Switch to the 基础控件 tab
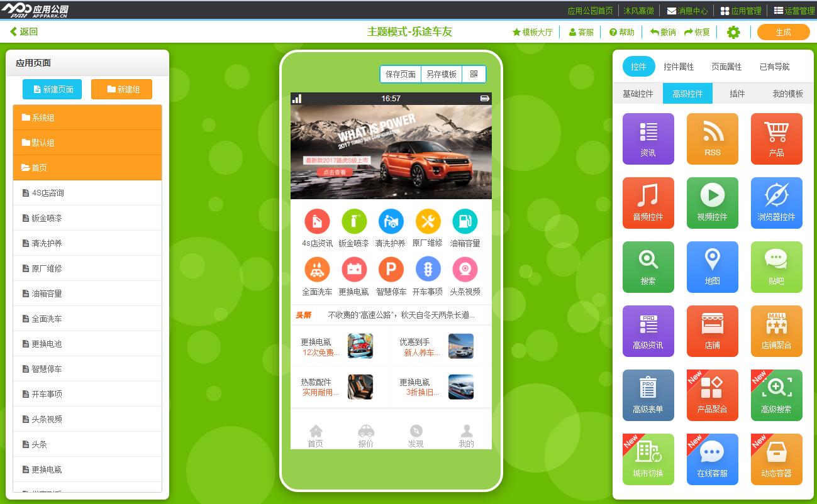Viewport: 817px width, 504px height. pyautogui.click(x=638, y=94)
